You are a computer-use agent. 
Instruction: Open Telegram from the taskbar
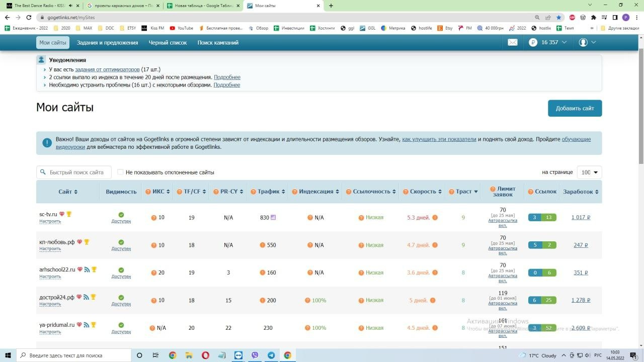(x=271, y=355)
